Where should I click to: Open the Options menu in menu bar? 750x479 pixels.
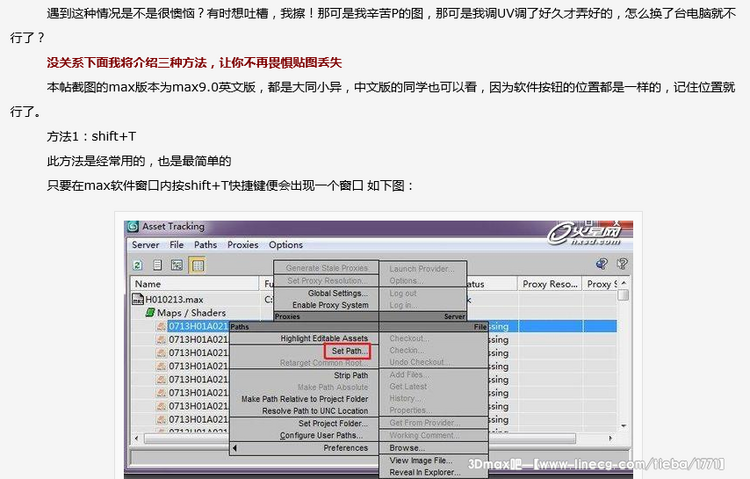tap(286, 245)
